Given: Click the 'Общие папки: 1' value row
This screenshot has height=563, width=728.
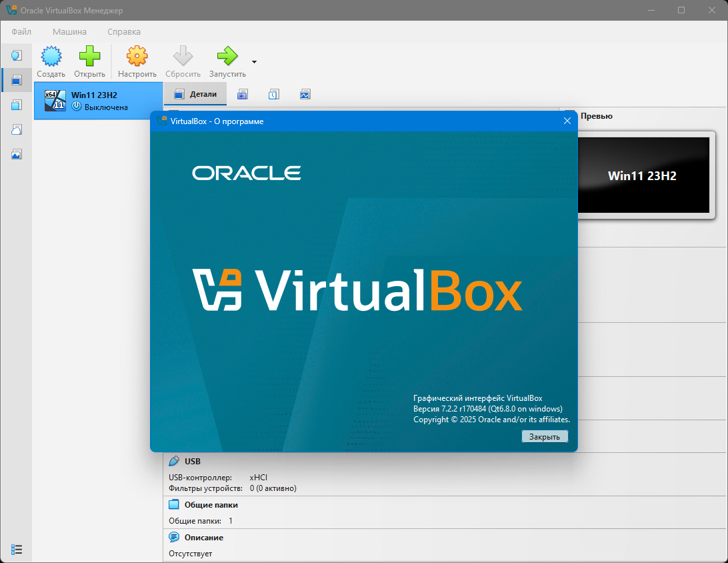Looking at the screenshot, I should click(x=201, y=521).
